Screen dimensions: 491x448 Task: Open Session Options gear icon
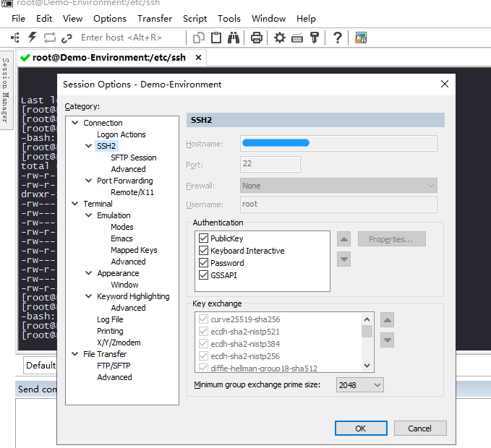coord(280,38)
